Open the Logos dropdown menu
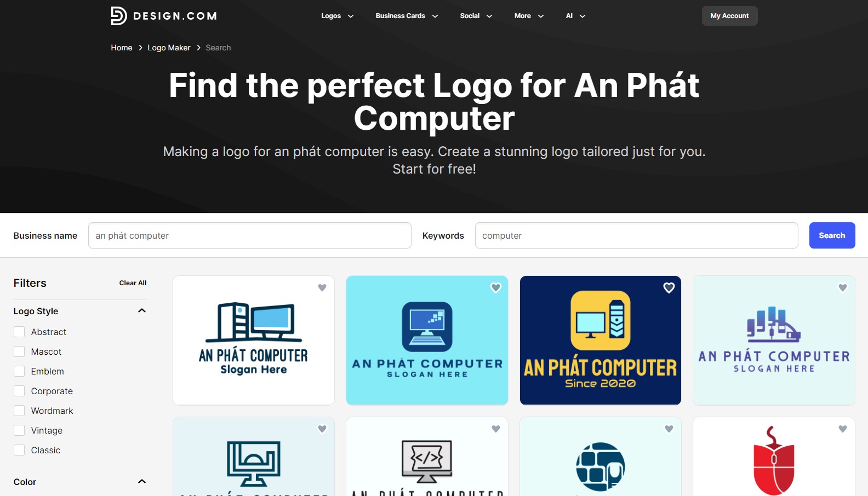Image resolution: width=868 pixels, height=496 pixels. (338, 16)
